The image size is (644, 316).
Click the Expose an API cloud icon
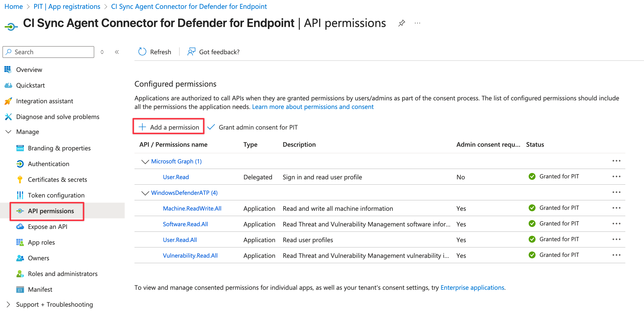20,226
